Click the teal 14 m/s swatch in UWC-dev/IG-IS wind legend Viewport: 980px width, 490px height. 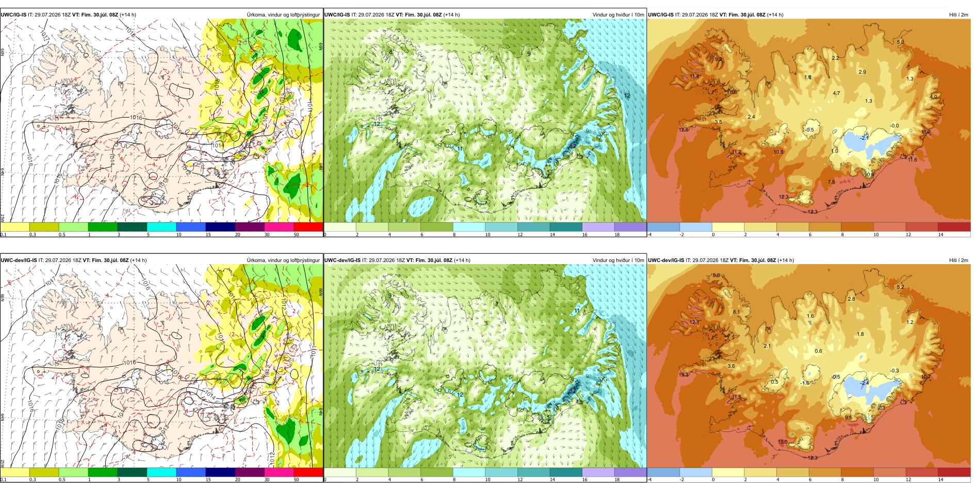(x=566, y=472)
